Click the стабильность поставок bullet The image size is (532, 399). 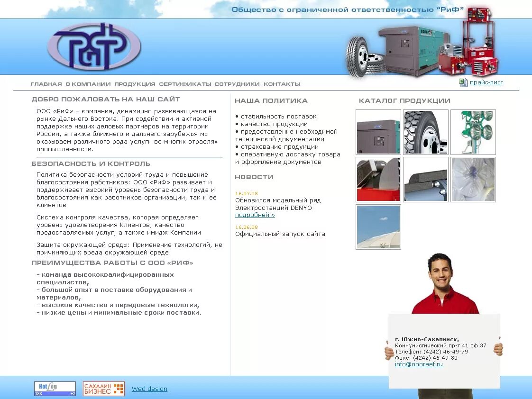click(x=276, y=116)
